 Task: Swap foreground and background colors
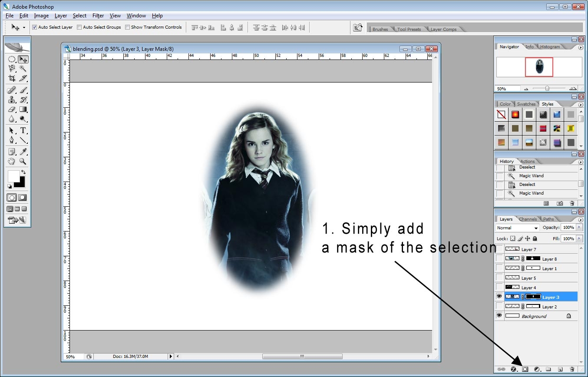(23, 172)
